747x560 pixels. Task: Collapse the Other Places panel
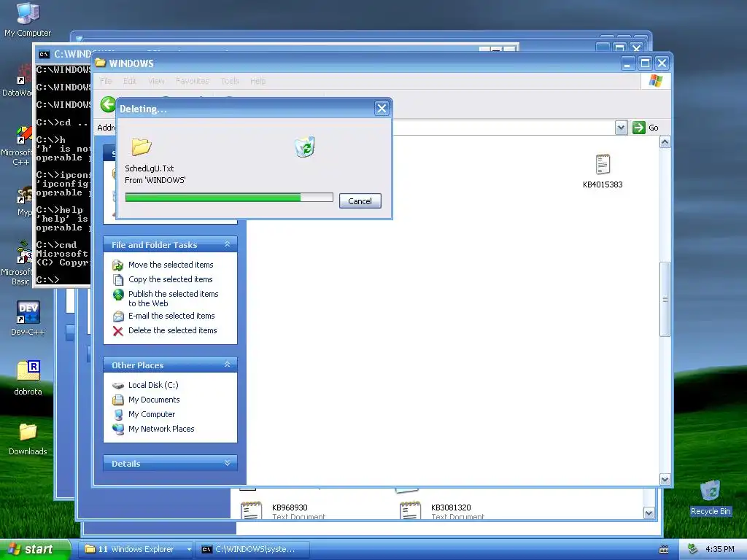(228, 365)
